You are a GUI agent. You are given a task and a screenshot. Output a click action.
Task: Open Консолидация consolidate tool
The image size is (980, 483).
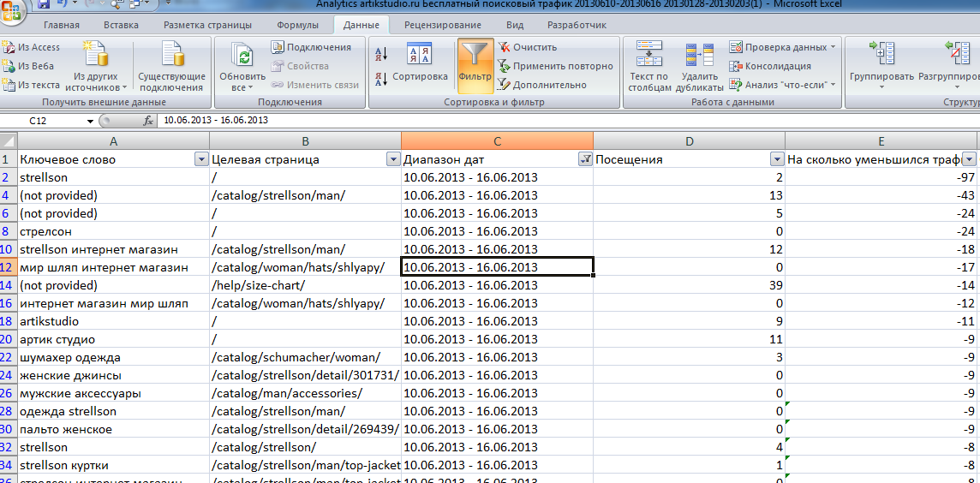tap(770, 66)
